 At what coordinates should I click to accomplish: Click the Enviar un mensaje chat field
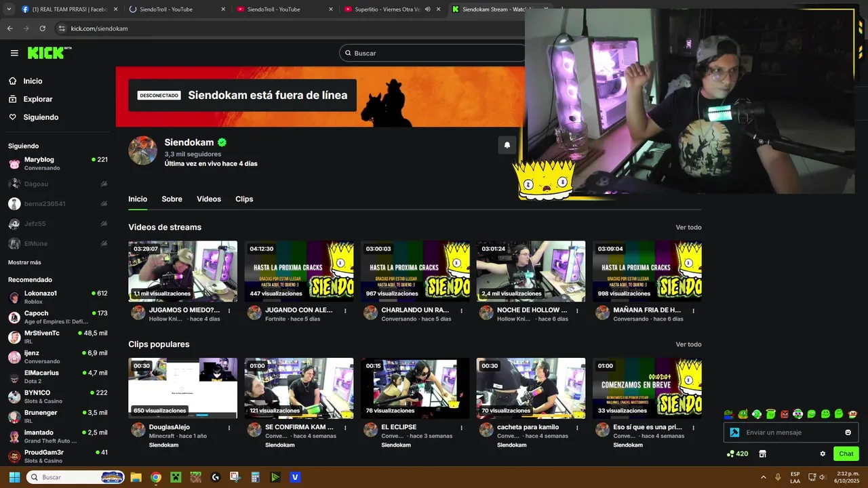791,432
